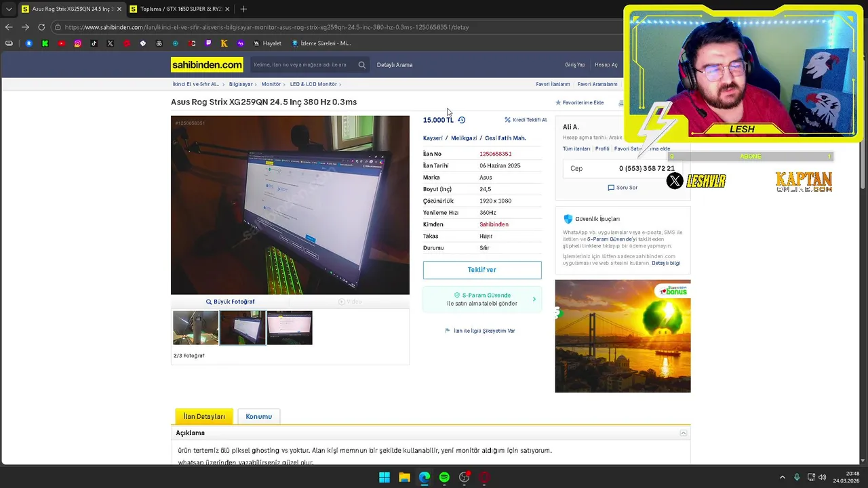The width and height of the screenshot is (868, 488).
Task: Open File Explorer from the taskbar
Action: (x=404, y=477)
